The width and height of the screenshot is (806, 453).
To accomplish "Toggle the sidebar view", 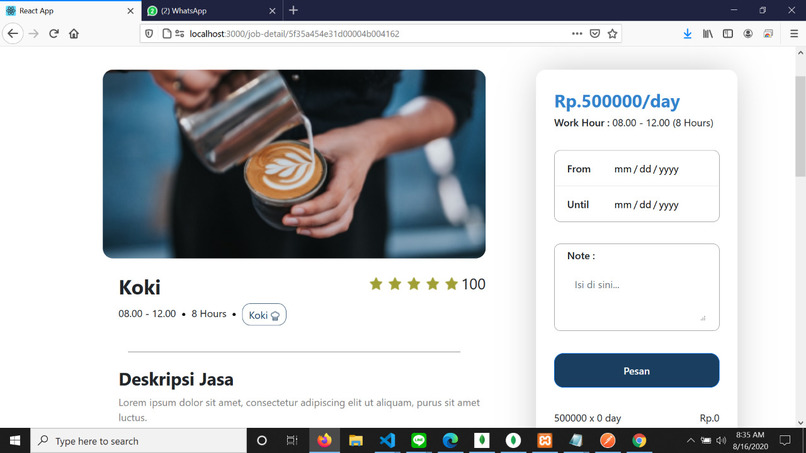I will [x=728, y=34].
